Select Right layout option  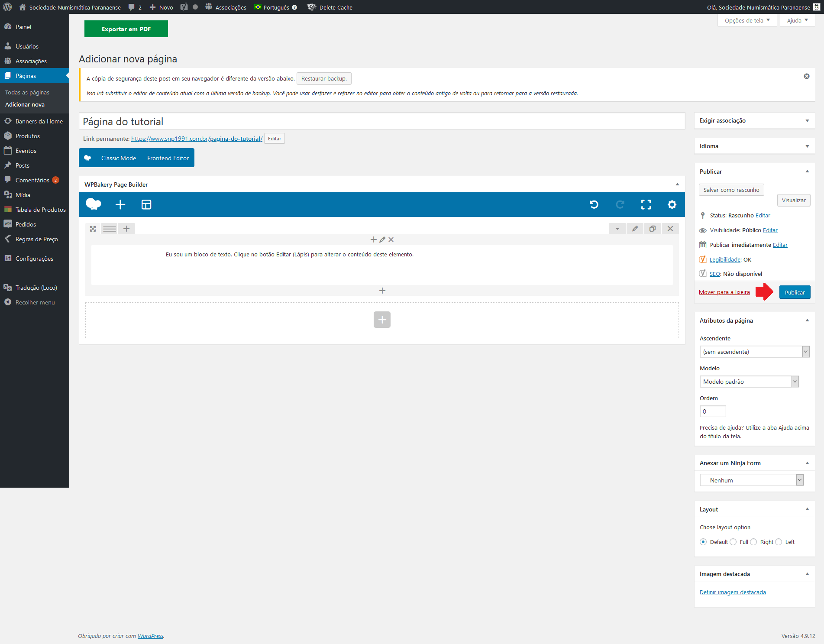click(x=753, y=542)
